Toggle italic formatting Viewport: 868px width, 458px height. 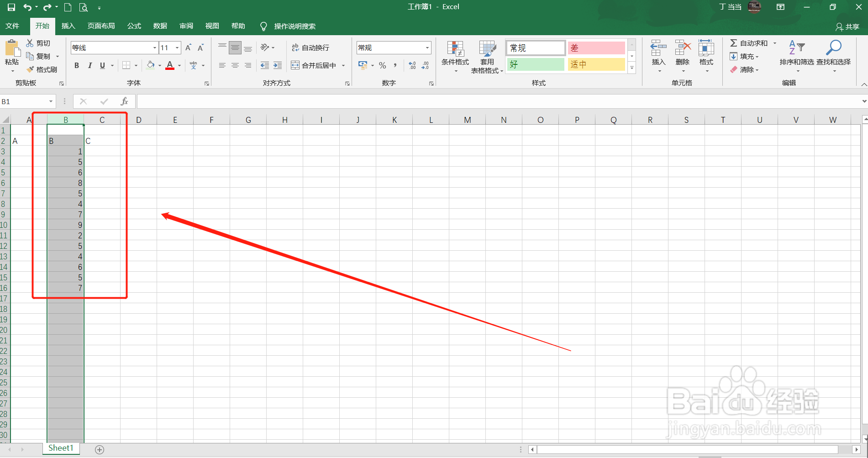point(90,65)
